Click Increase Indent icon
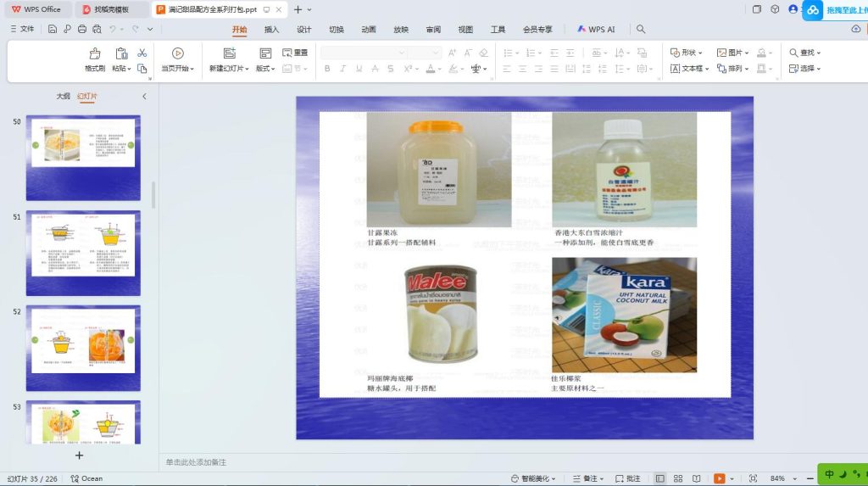Screen dimensions: 868x486 coord(570,53)
